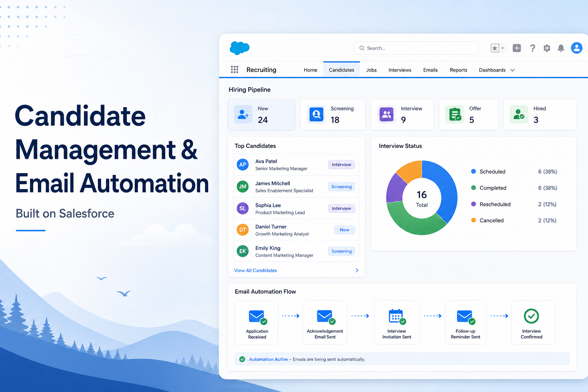The height and width of the screenshot is (392, 588).
Task: Click the name Daniel Turner
Action: [271, 227]
